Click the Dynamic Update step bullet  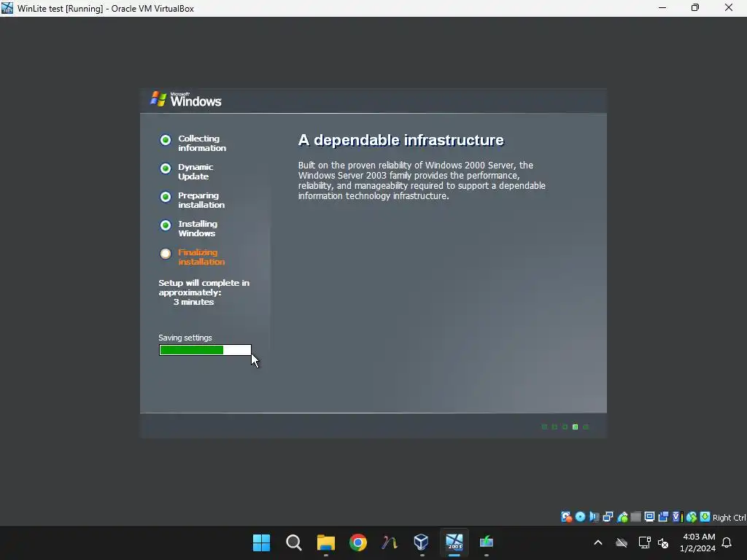tap(166, 168)
